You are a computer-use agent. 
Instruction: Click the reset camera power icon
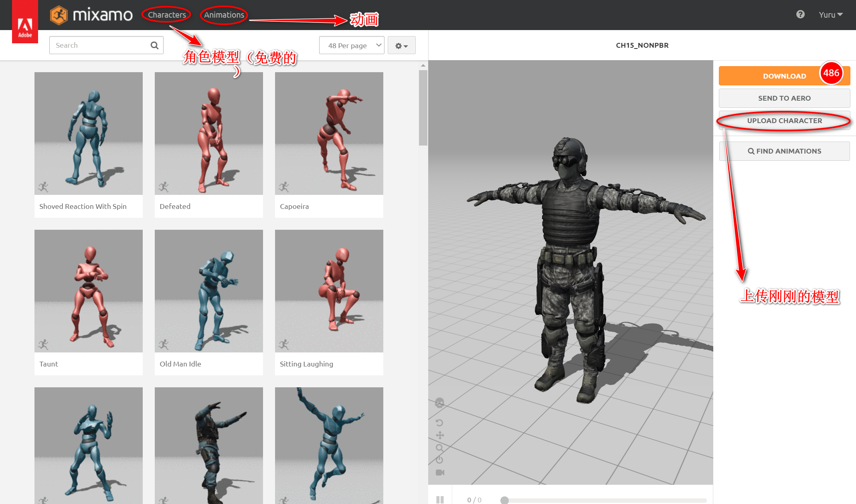pyautogui.click(x=439, y=459)
